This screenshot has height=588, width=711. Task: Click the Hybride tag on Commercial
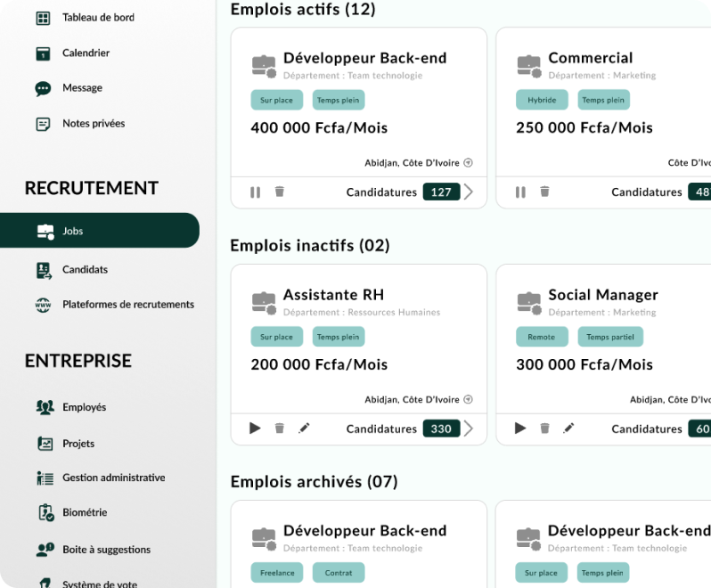(x=542, y=100)
